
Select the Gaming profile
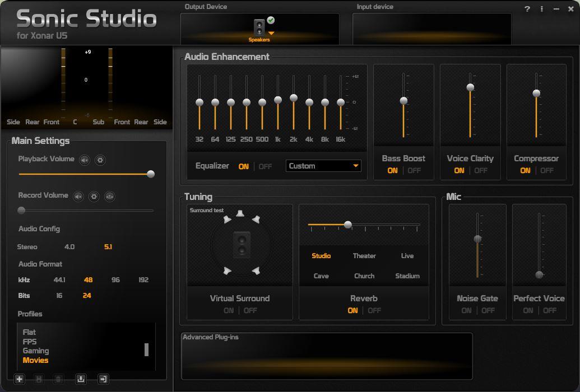36,351
